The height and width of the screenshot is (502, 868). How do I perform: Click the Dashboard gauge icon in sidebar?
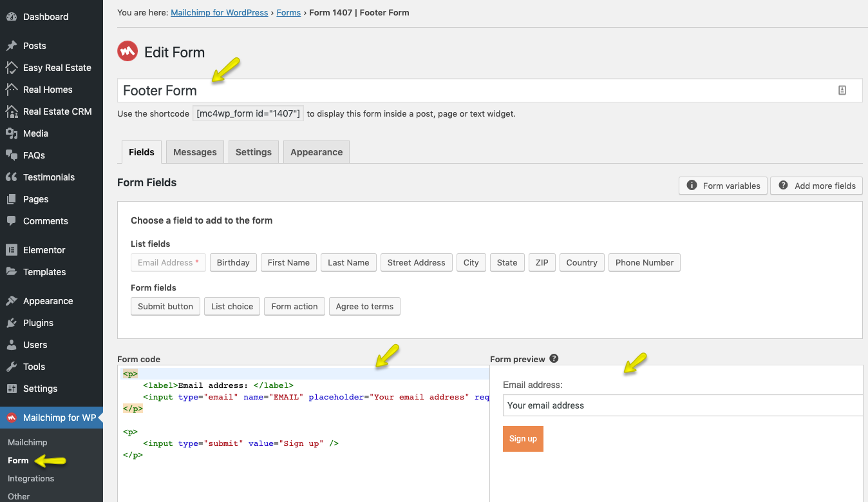point(12,17)
